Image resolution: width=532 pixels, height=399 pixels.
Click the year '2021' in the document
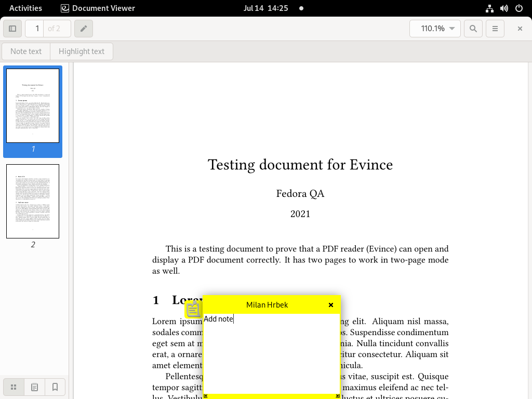point(300,214)
